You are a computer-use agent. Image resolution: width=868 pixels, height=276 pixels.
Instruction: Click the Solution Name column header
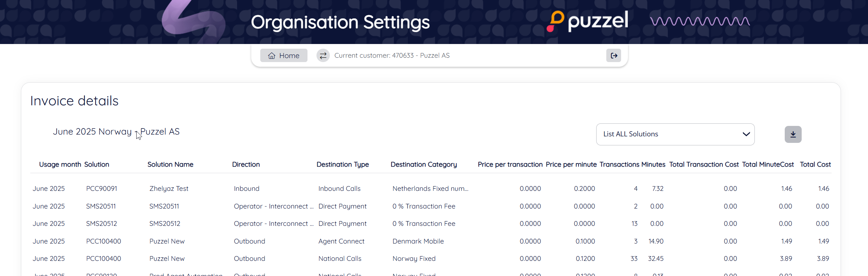click(x=170, y=165)
